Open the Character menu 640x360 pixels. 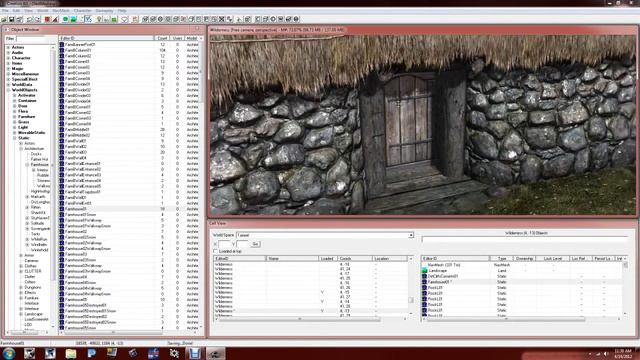(x=82, y=11)
